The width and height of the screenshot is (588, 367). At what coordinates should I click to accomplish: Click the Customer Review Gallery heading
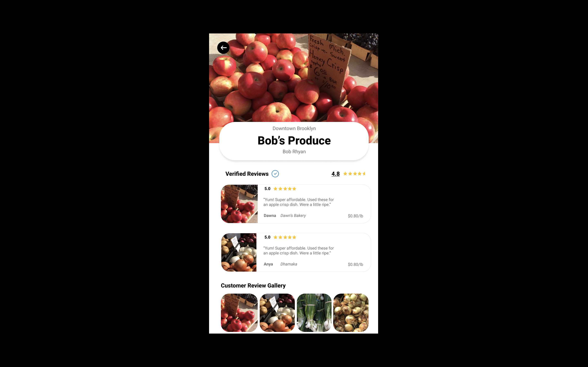253,285
